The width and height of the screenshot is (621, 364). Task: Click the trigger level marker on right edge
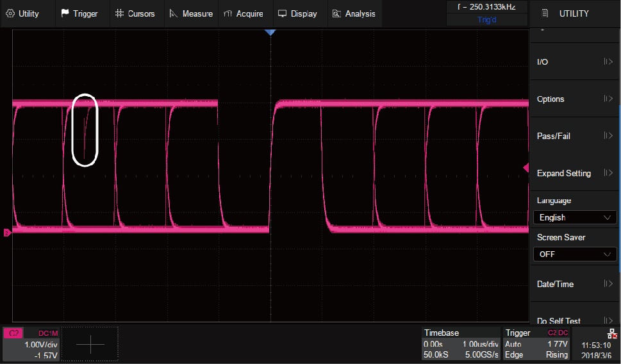[x=526, y=168]
